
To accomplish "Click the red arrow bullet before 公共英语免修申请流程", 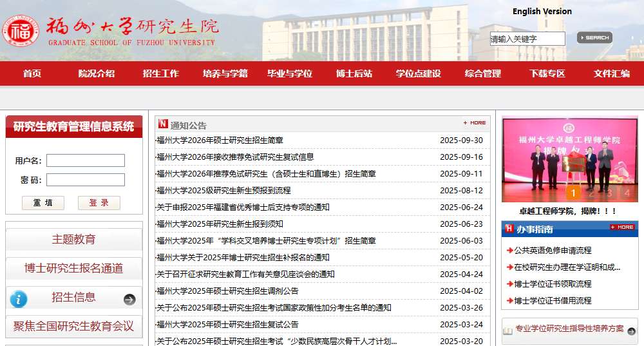I will [509, 251].
